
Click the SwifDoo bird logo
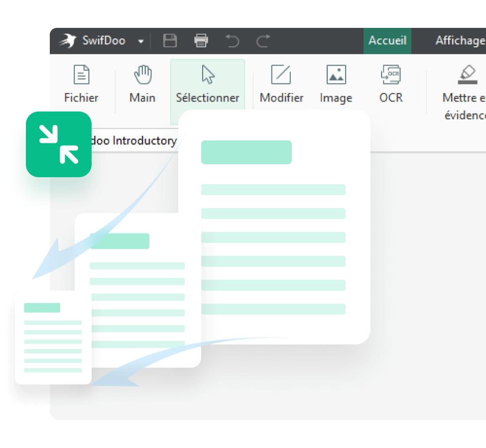67,41
